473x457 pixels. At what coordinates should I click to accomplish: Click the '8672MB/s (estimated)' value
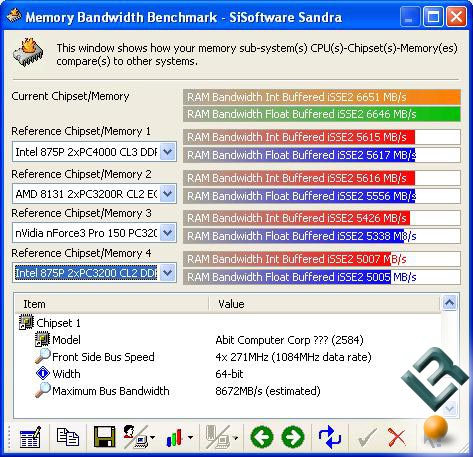268,391
